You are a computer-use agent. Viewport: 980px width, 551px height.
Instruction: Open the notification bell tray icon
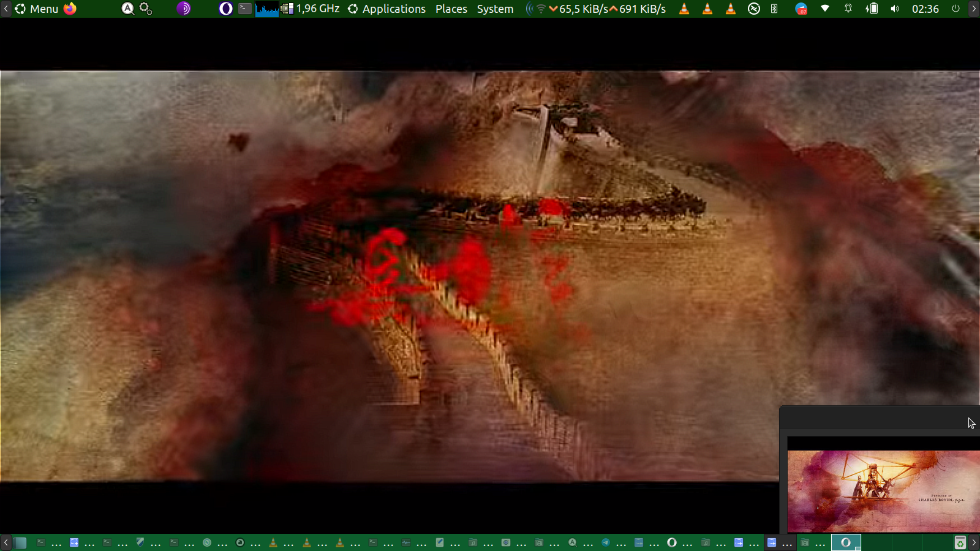click(x=848, y=9)
